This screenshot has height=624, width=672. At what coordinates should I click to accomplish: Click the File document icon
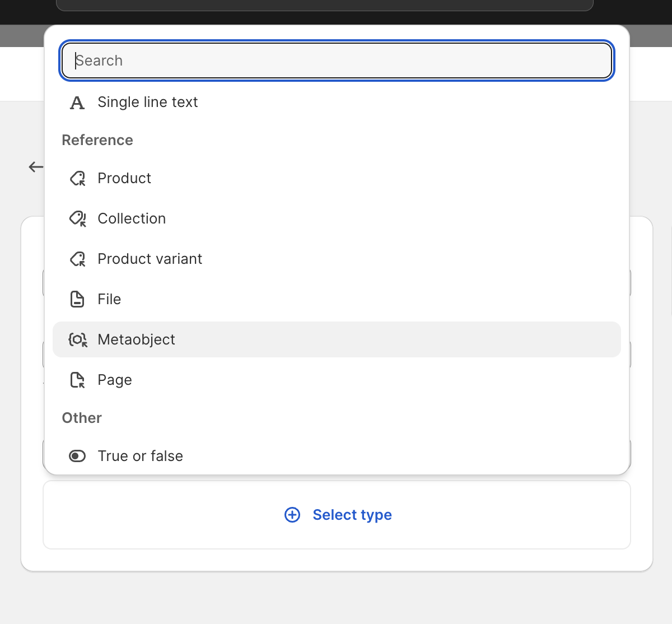(77, 300)
